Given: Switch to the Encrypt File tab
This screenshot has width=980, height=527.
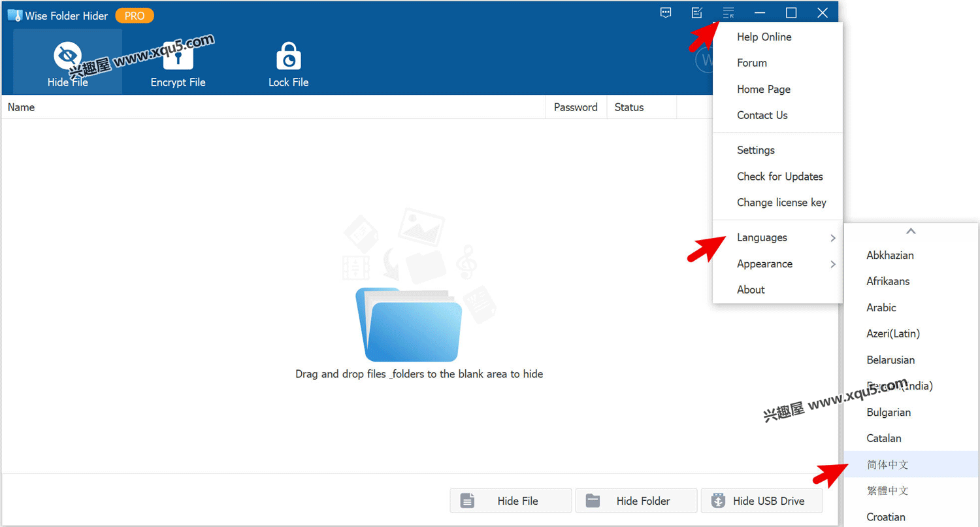Looking at the screenshot, I should pyautogui.click(x=178, y=61).
